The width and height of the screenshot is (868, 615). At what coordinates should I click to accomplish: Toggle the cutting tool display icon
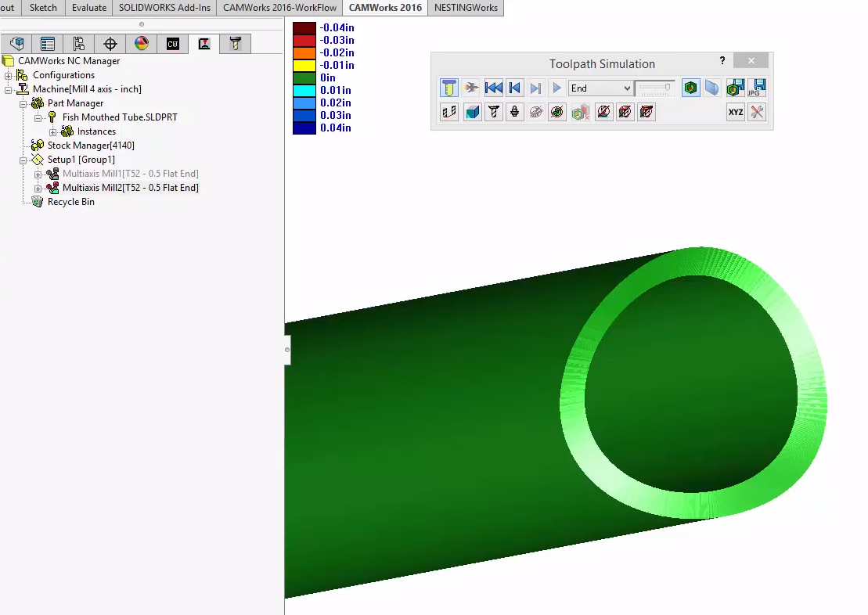(x=493, y=112)
